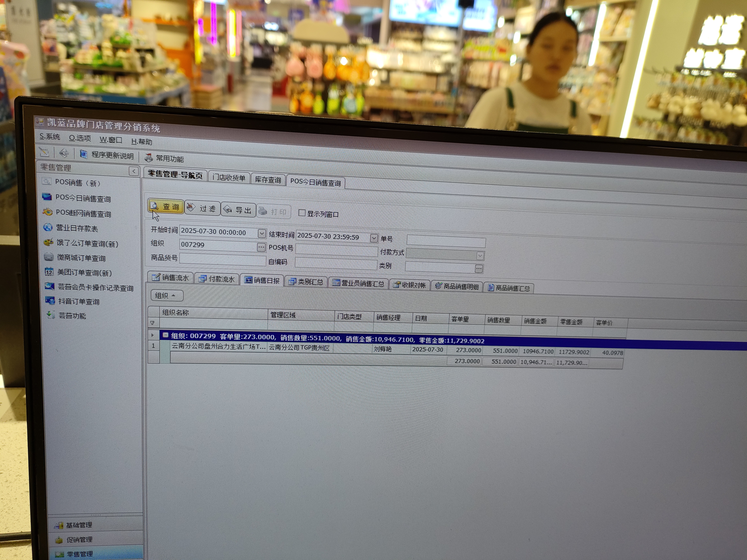Click the 查询 search button
The width and height of the screenshot is (747, 560).
[166, 206]
